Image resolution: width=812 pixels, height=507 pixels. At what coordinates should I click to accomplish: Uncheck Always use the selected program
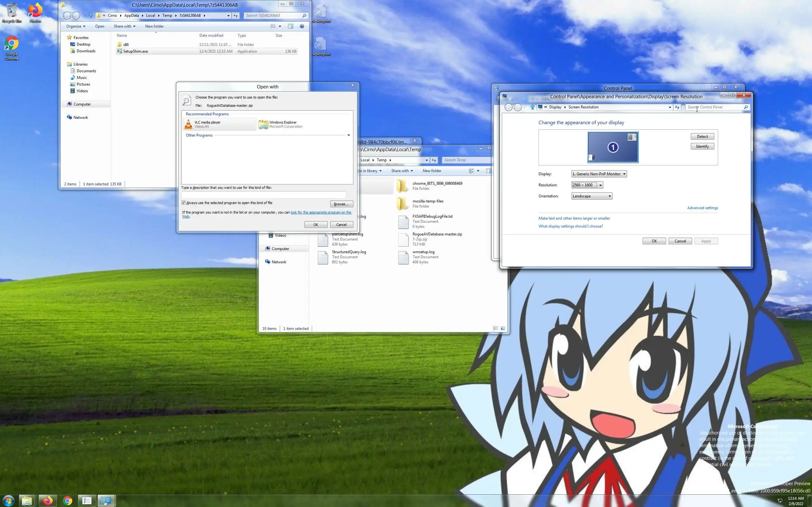[184, 203]
